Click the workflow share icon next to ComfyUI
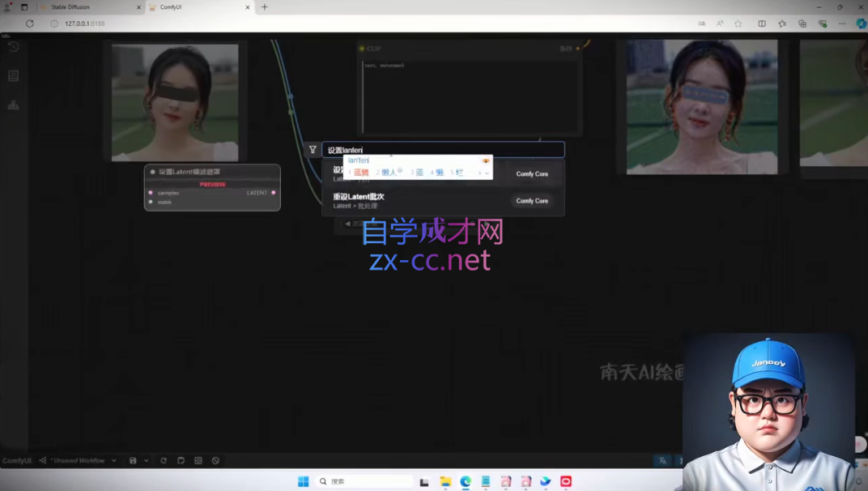 (43, 460)
